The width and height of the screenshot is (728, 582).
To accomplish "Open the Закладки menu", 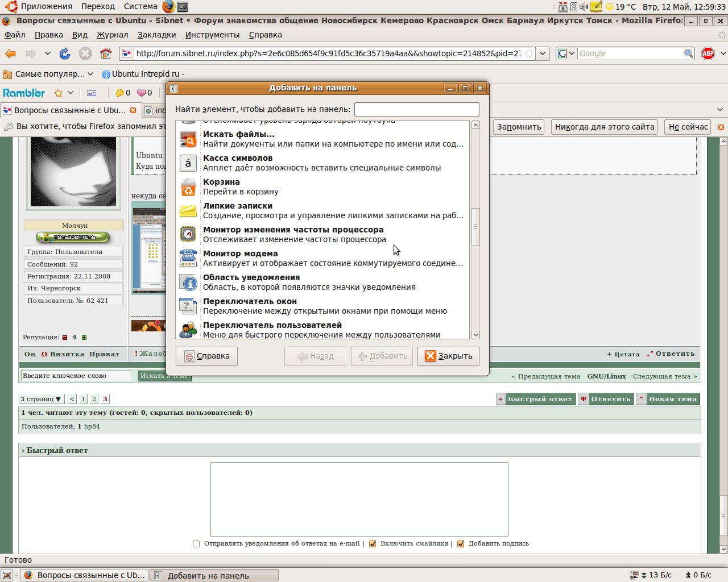I will (x=157, y=35).
